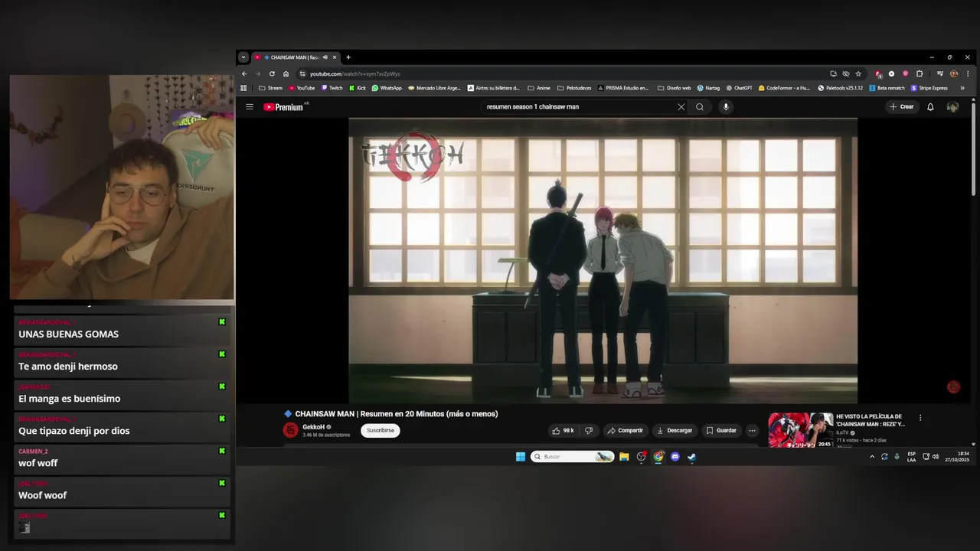Mute the Chainsaw Man tab audio icon
This screenshot has height=551, width=980.
(325, 57)
